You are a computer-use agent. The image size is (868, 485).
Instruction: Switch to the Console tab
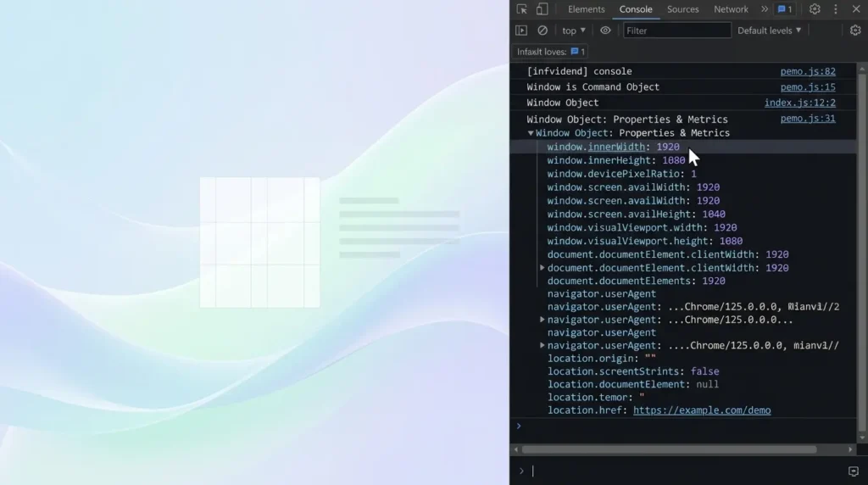pos(636,9)
